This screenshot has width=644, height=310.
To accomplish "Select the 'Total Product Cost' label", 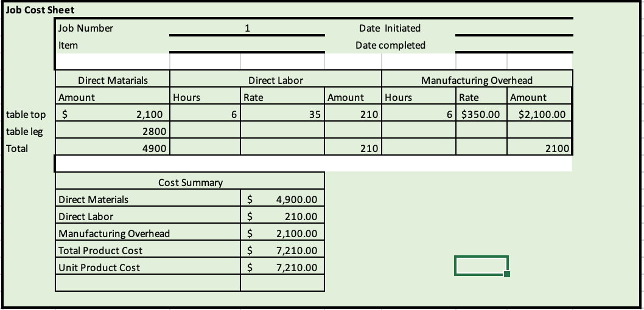I will 100,250.
